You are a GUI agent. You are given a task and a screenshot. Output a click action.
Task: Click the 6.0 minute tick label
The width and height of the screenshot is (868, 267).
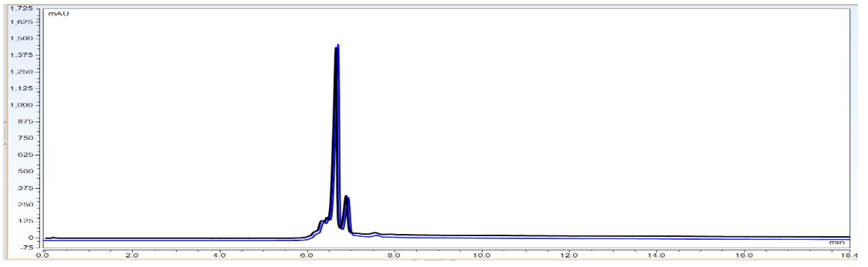pyautogui.click(x=307, y=255)
